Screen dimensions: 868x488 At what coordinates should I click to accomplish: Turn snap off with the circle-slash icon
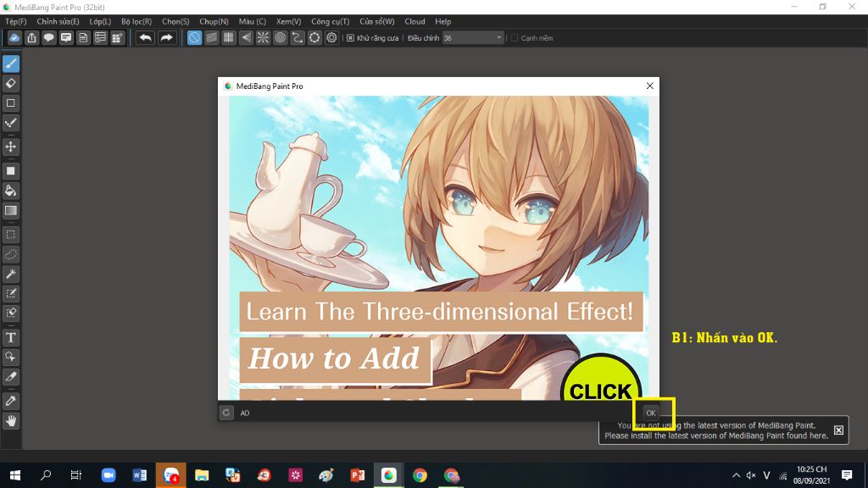(x=194, y=37)
